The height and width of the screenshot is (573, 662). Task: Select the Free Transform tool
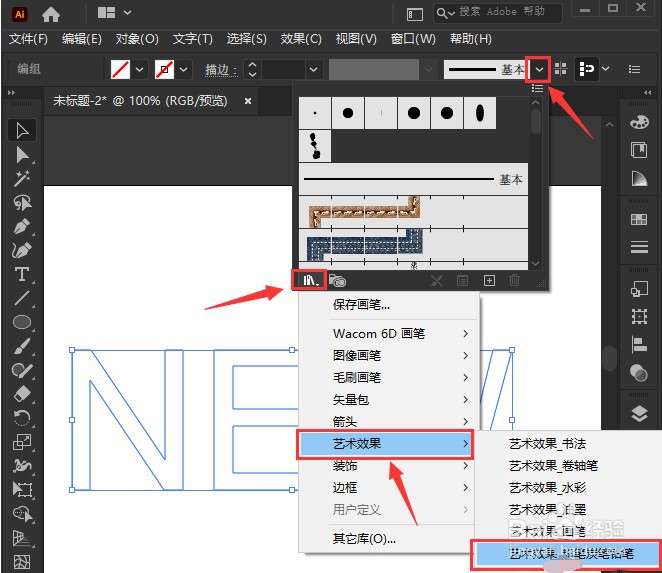[22, 490]
